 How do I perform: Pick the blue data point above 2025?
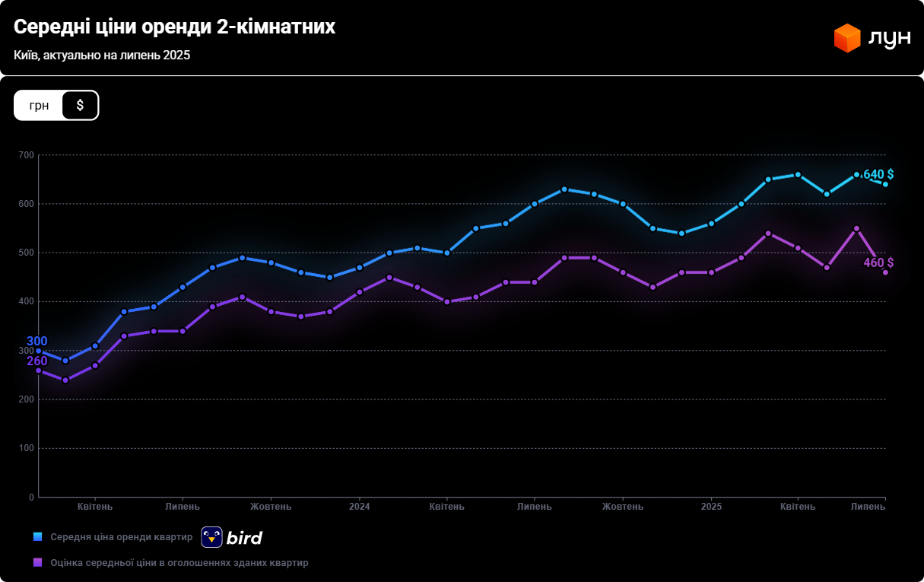pyautogui.click(x=711, y=224)
